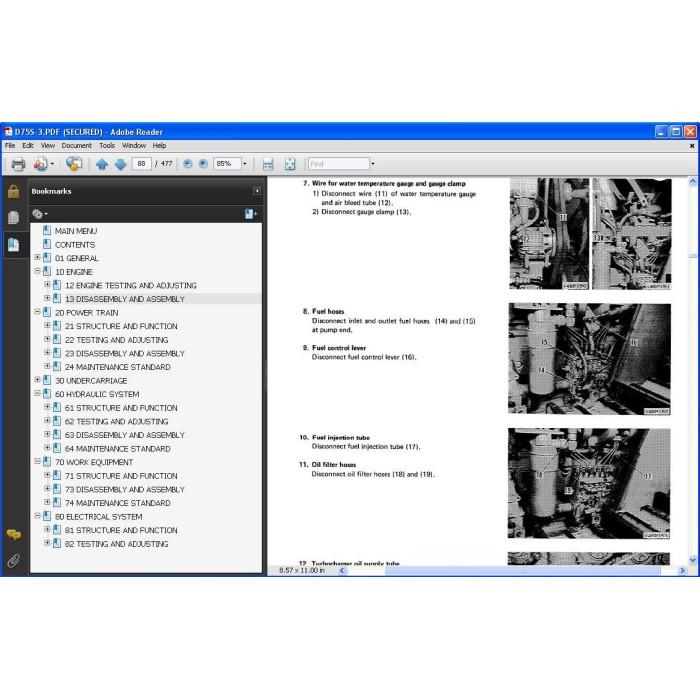Click the fuel hoses engine photo

coord(589,359)
